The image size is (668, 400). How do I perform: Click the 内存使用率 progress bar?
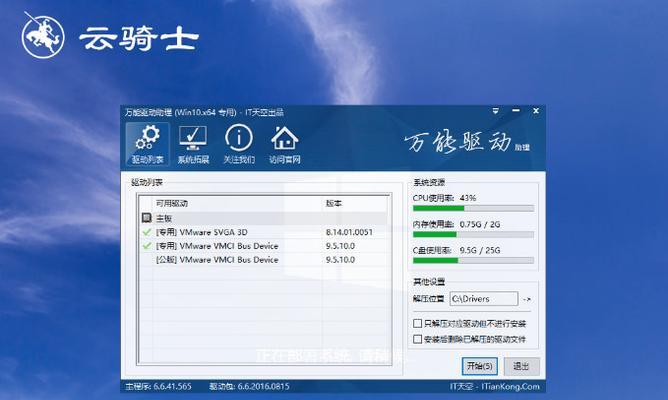coord(473,234)
